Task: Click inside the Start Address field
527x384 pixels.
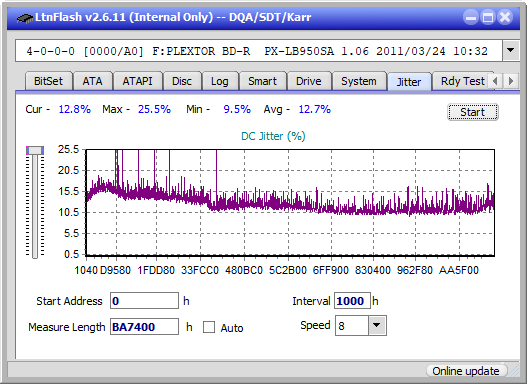Action: 145,301
